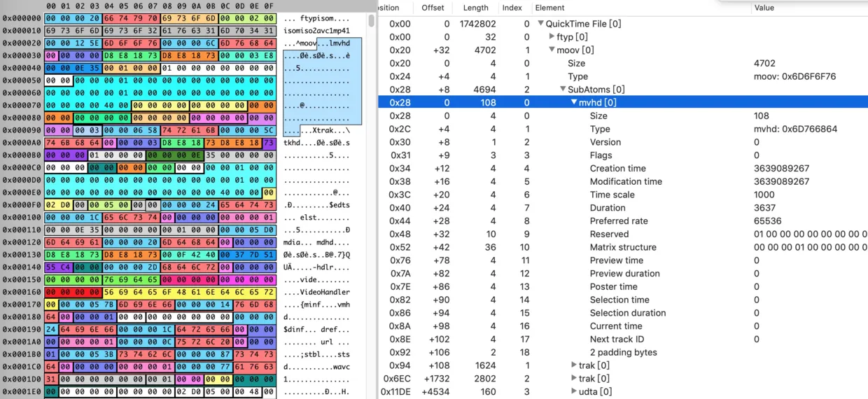The height and width of the screenshot is (399, 868).
Task: Click hex row address 0x000000
Action: click(x=22, y=18)
